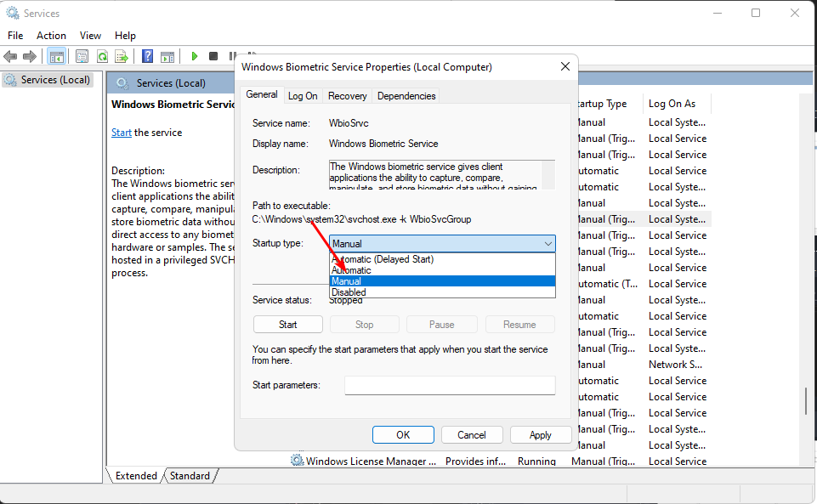The height and width of the screenshot is (504, 817).
Task: Click Services (Local) pane header
Action: [x=171, y=82]
